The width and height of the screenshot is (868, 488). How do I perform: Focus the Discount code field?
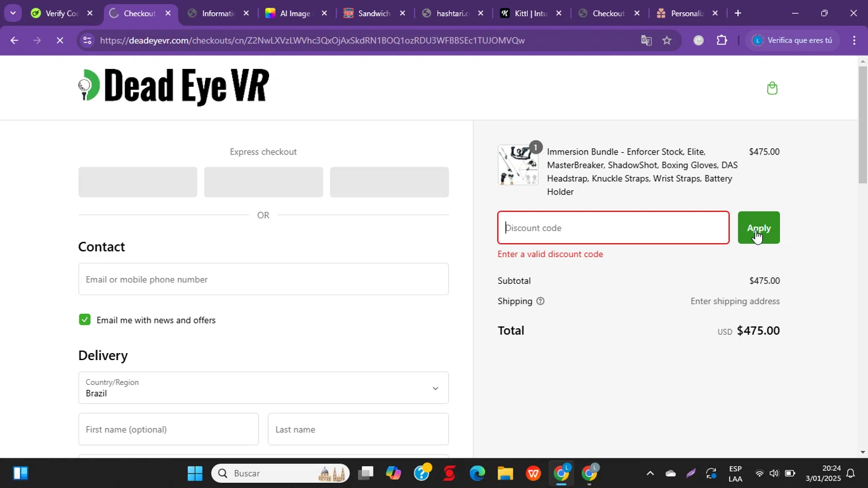[613, 228]
